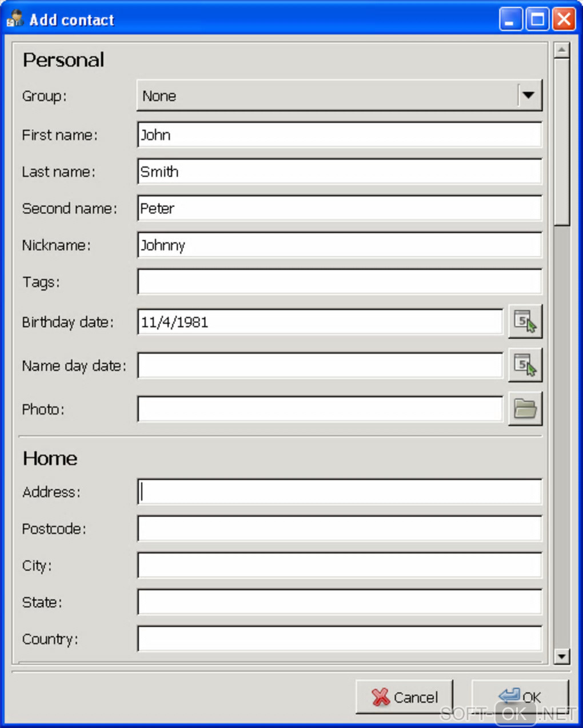Click the Nickname field
This screenshot has height=728, width=583.
pos(340,245)
